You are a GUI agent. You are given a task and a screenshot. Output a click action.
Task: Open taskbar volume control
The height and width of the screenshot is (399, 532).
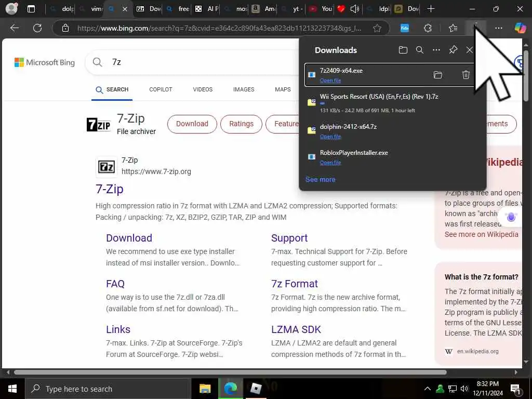point(464,389)
